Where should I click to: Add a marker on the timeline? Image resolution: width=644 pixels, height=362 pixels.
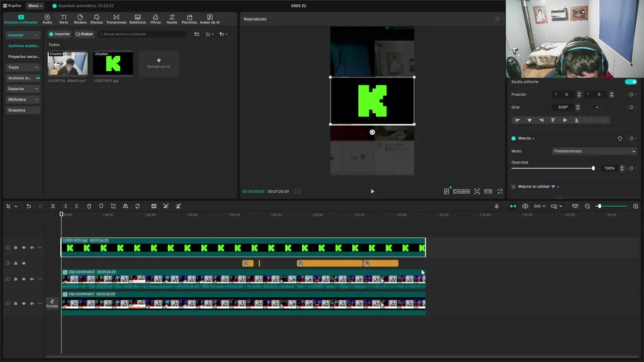pos(101,206)
